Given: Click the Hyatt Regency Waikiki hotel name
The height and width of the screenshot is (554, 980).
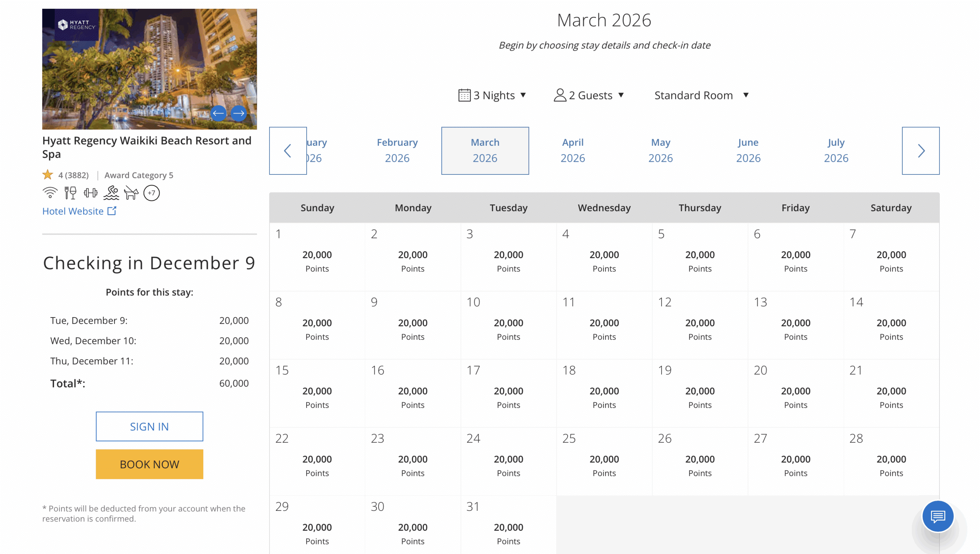Looking at the screenshot, I should click(x=147, y=147).
